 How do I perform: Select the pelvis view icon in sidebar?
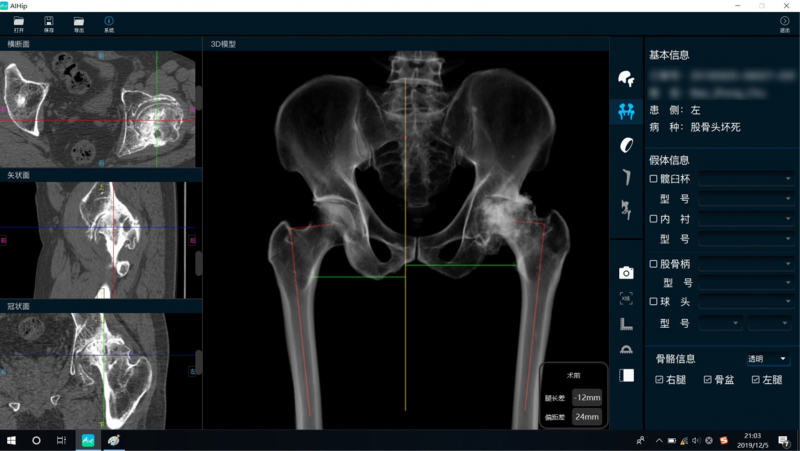click(x=626, y=111)
